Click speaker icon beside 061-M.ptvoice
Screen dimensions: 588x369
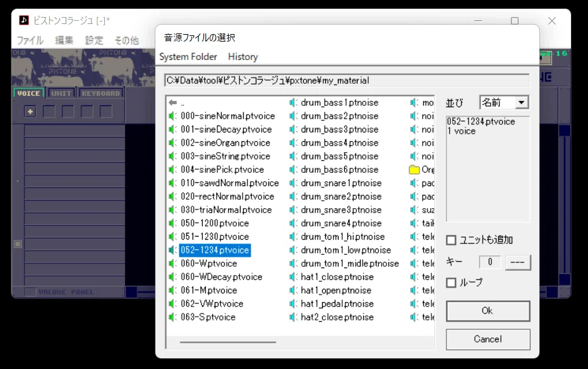(x=172, y=290)
